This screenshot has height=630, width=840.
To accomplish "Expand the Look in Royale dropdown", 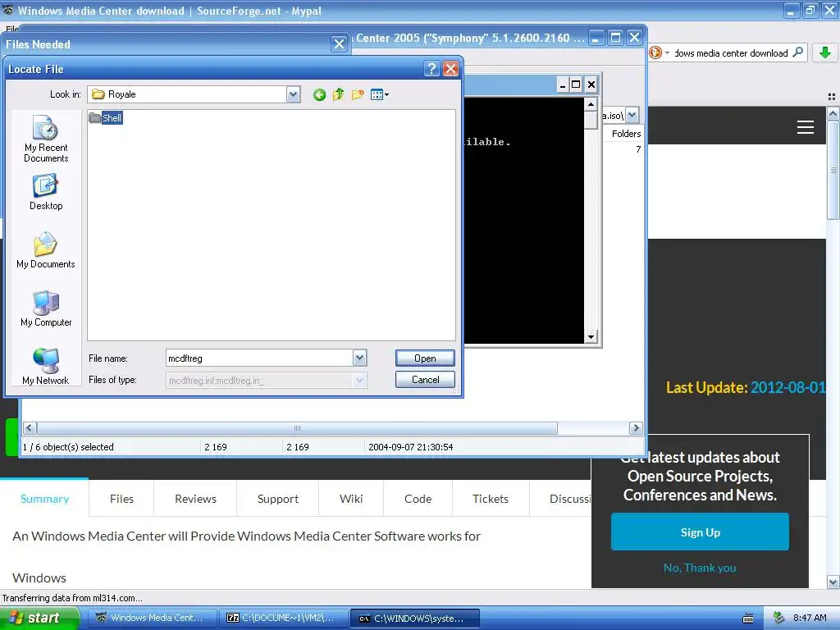I will coord(293,95).
